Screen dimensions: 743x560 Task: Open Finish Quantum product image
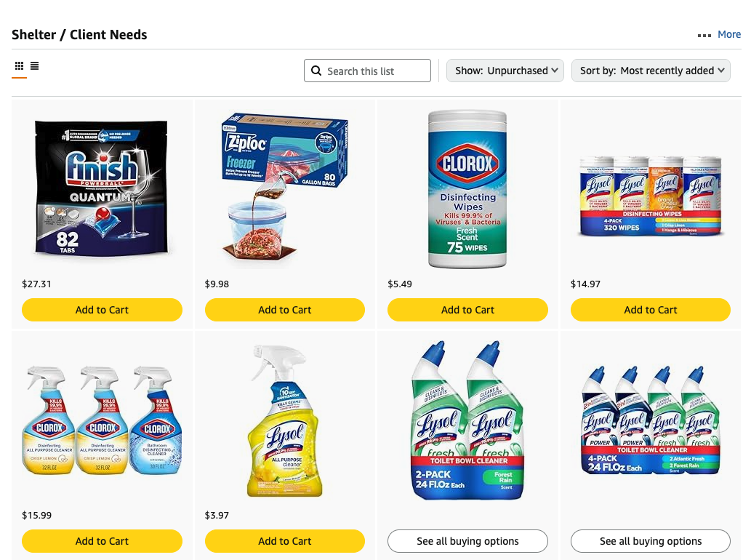[x=102, y=188]
